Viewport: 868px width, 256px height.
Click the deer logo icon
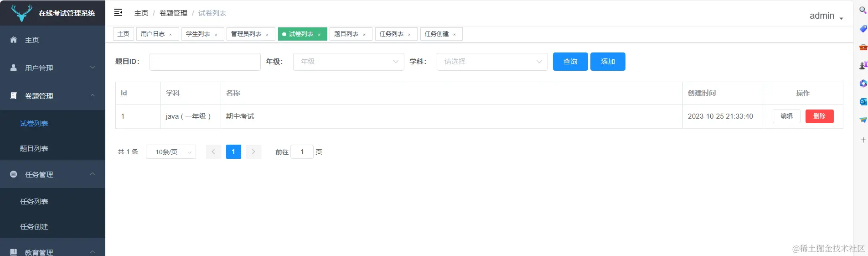coord(21,13)
